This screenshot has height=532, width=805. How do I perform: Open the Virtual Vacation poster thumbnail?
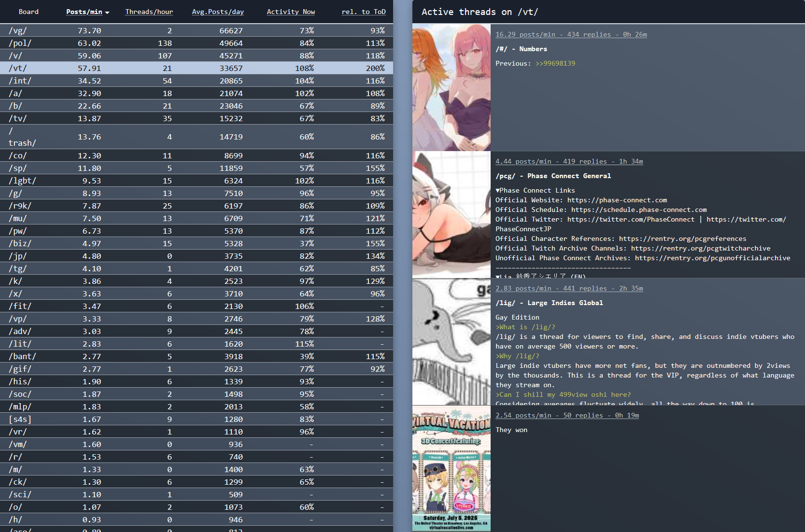tap(451, 468)
